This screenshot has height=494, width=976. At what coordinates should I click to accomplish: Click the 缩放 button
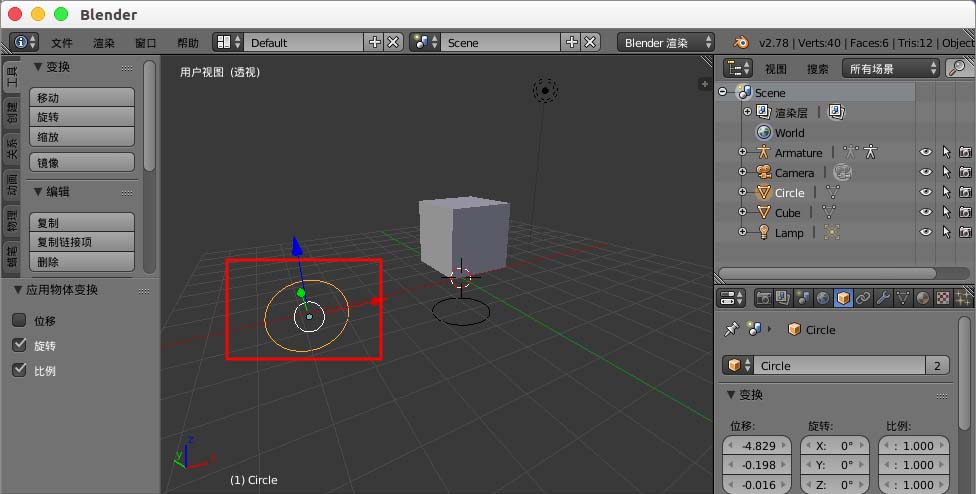[x=82, y=136]
